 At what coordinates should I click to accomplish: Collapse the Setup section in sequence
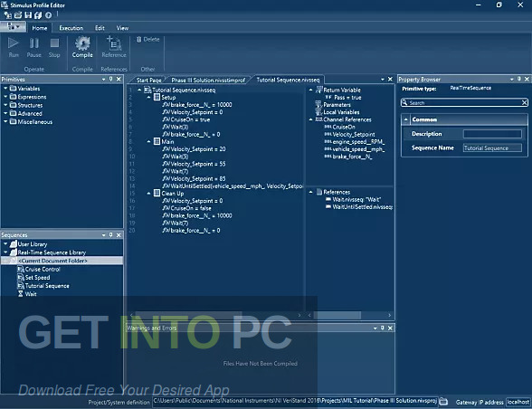148,98
